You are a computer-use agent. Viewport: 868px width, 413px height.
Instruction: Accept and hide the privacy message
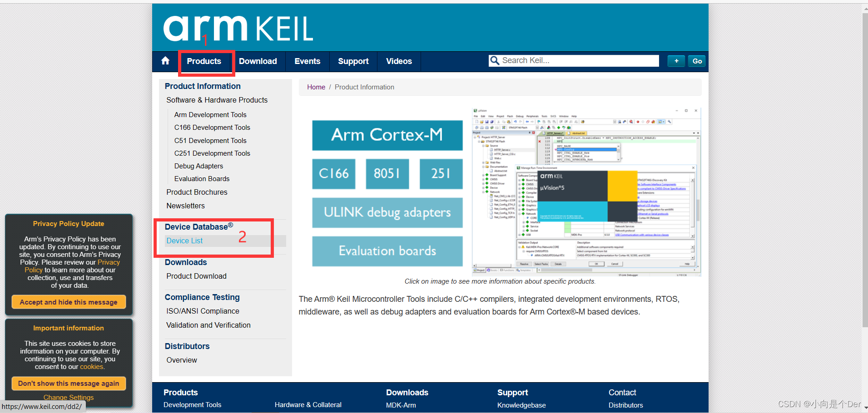pyautogui.click(x=69, y=302)
